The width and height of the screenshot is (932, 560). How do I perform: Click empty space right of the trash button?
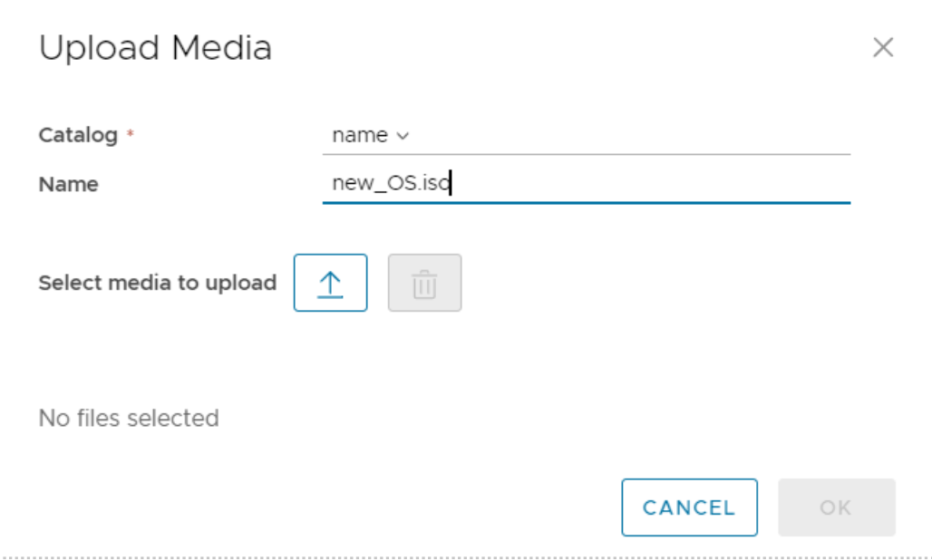[654, 283]
